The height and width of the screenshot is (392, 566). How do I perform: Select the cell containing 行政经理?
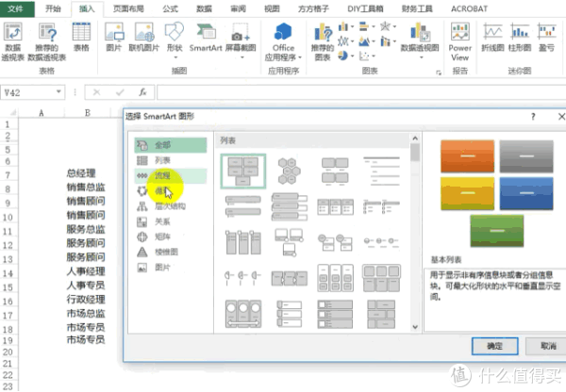coord(87,300)
